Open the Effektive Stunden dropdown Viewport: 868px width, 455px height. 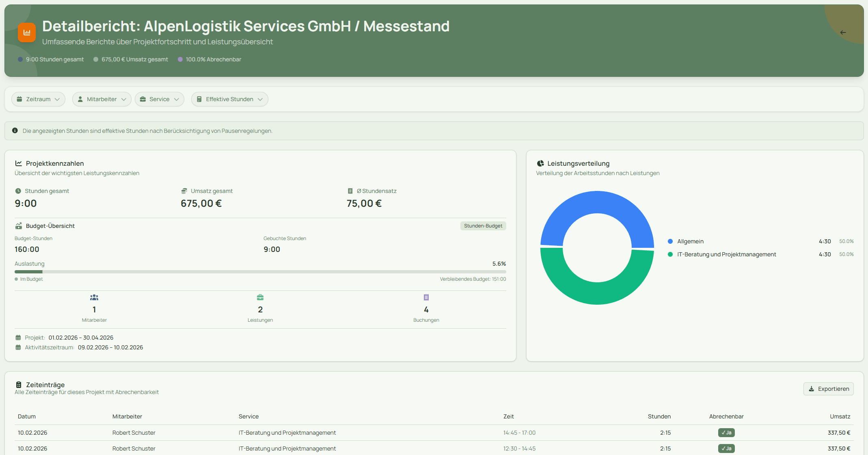230,99
